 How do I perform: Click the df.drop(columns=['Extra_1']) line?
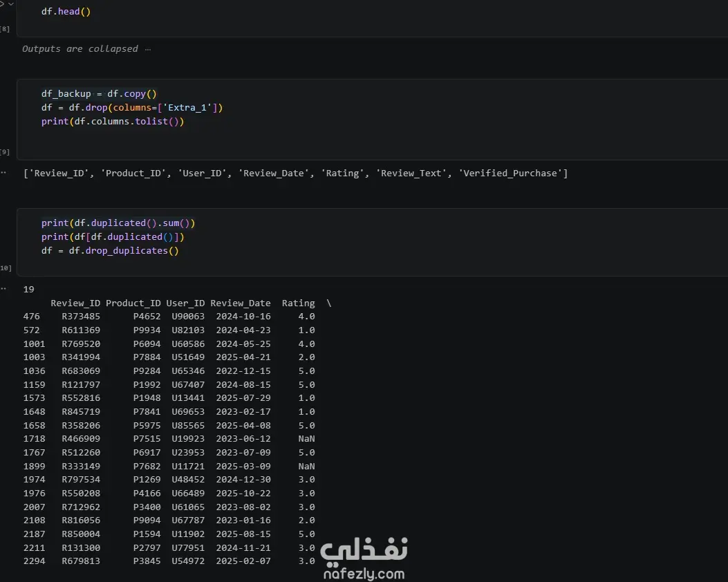132,108
